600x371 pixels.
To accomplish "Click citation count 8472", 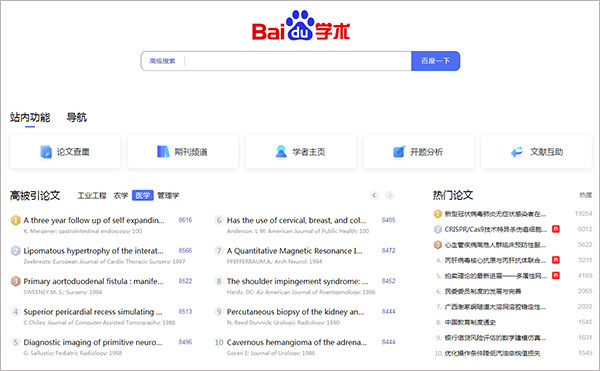I will [388, 251].
